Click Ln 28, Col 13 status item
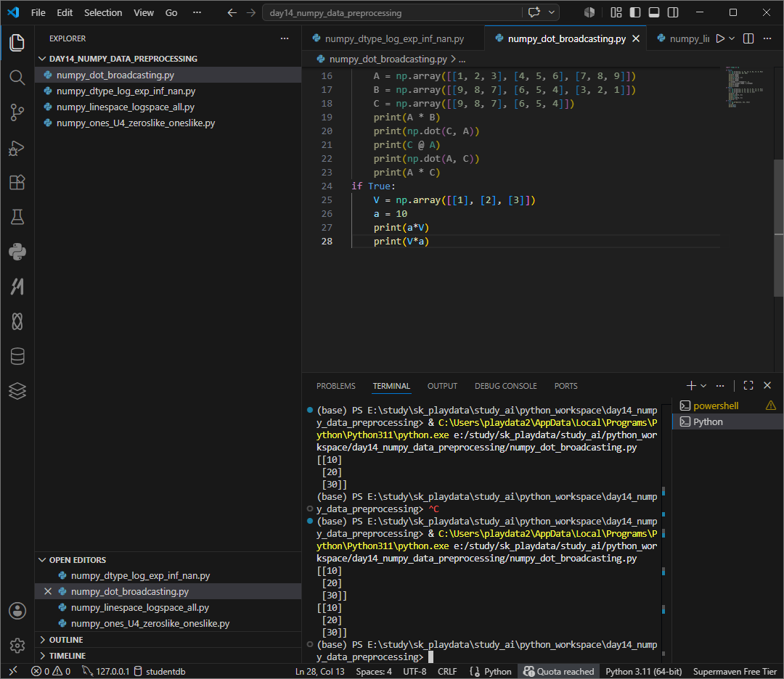Viewport: 784px width, 679px height. [x=320, y=671]
